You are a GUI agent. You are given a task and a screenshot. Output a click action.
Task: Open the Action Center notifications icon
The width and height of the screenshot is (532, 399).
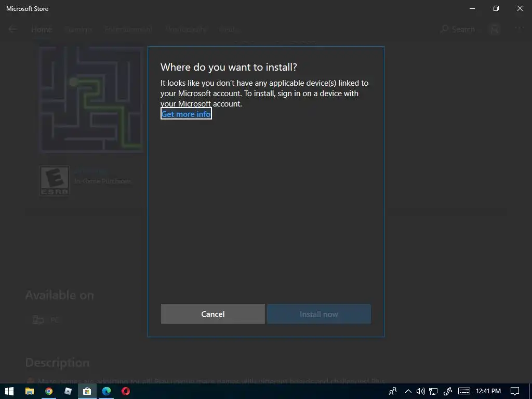pyautogui.click(x=515, y=391)
